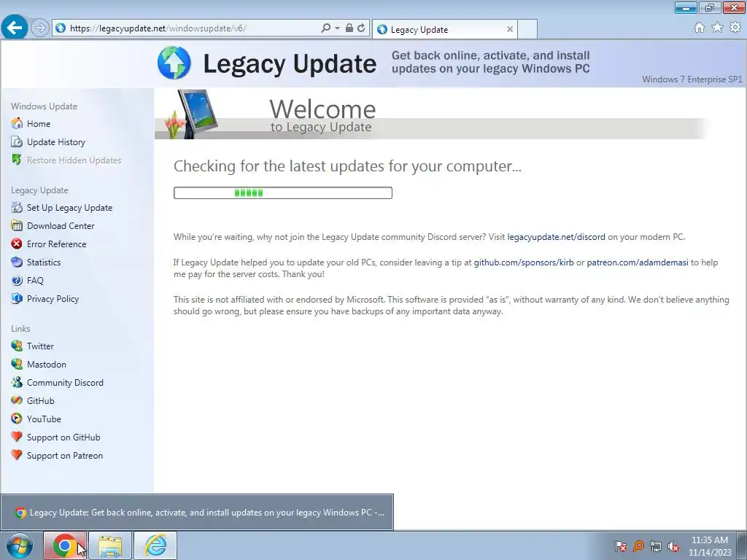Click the Statistics icon in sidebar
This screenshot has width=747, height=560.
tap(17, 262)
